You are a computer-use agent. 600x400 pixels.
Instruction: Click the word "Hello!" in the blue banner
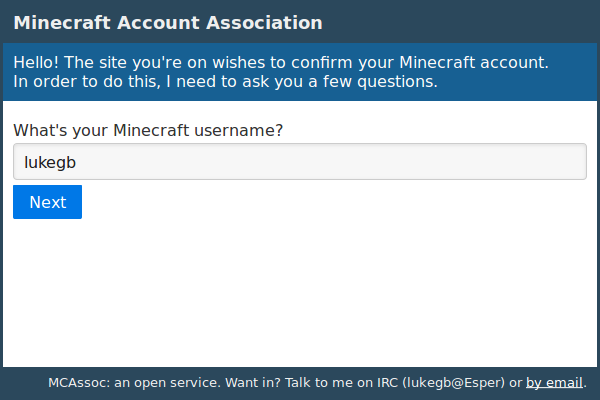pyautogui.click(x=40, y=62)
